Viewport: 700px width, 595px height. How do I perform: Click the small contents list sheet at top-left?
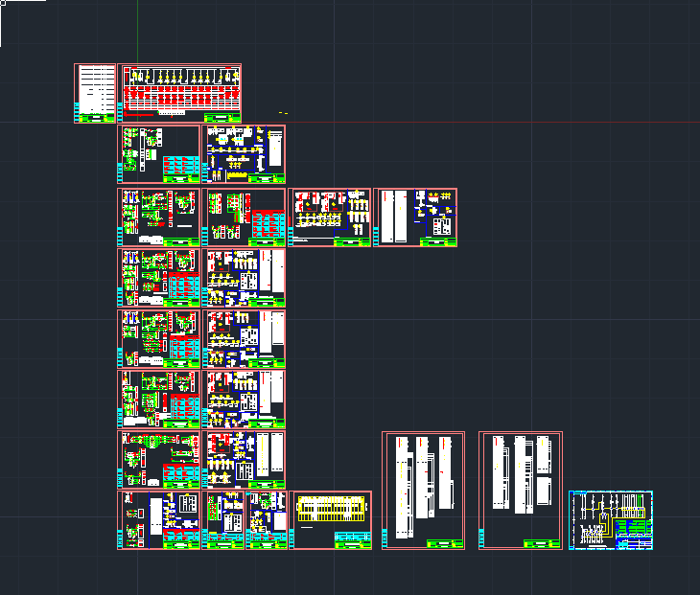click(96, 93)
